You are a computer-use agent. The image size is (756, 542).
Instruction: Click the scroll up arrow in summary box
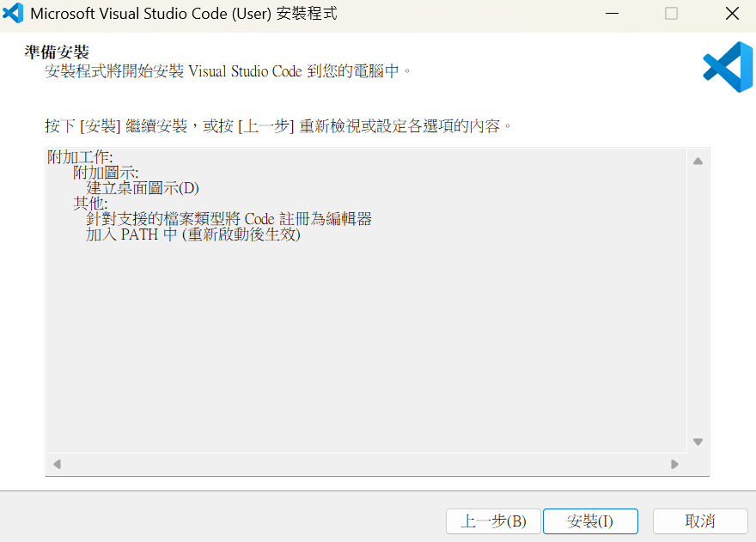tap(698, 161)
